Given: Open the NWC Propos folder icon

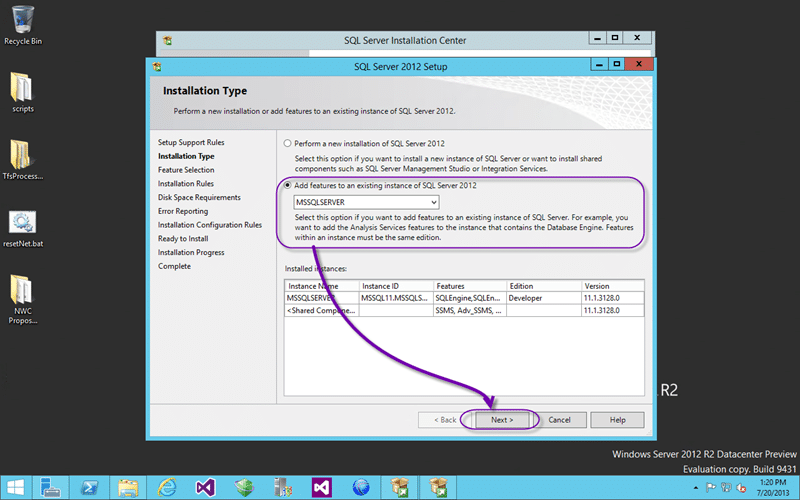Looking at the screenshot, I should coord(22,300).
